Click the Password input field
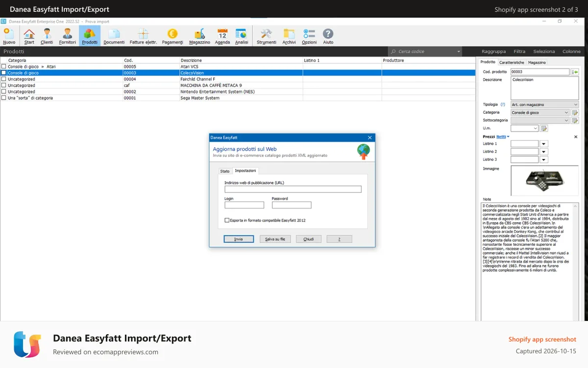This screenshot has width=588, height=368. (292, 205)
